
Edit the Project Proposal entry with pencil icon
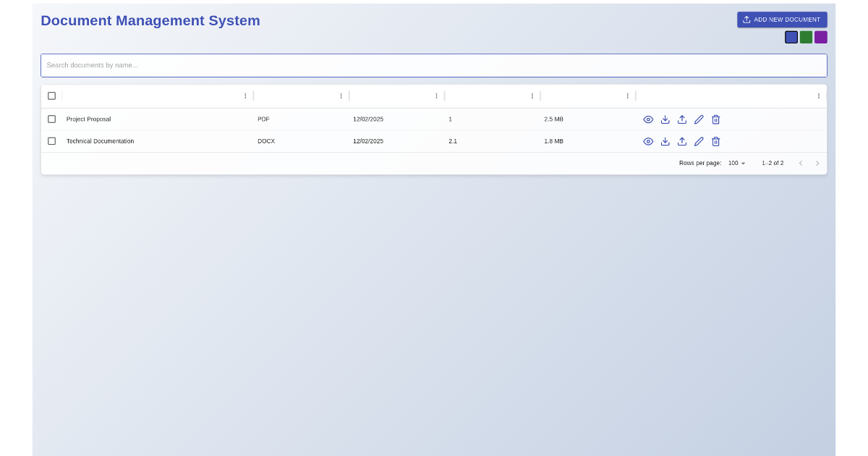tap(699, 119)
